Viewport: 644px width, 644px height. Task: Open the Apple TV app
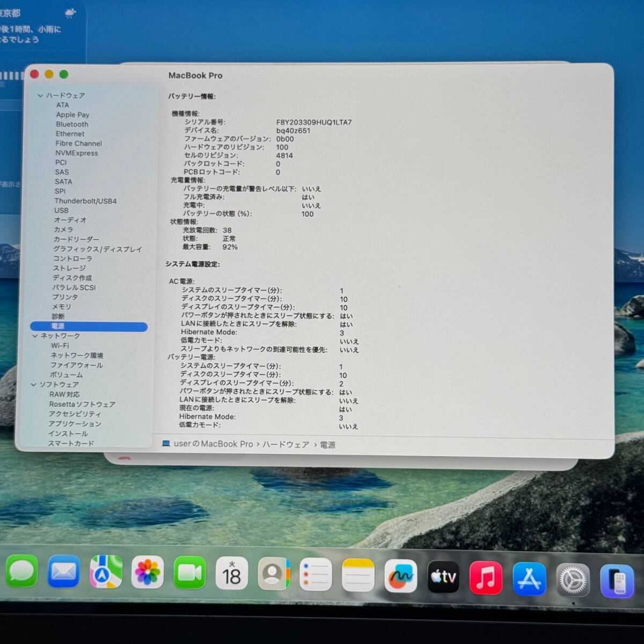444,576
